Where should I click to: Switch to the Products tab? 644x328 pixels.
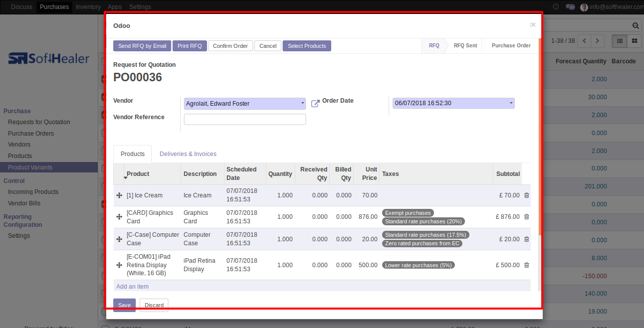pyautogui.click(x=133, y=154)
